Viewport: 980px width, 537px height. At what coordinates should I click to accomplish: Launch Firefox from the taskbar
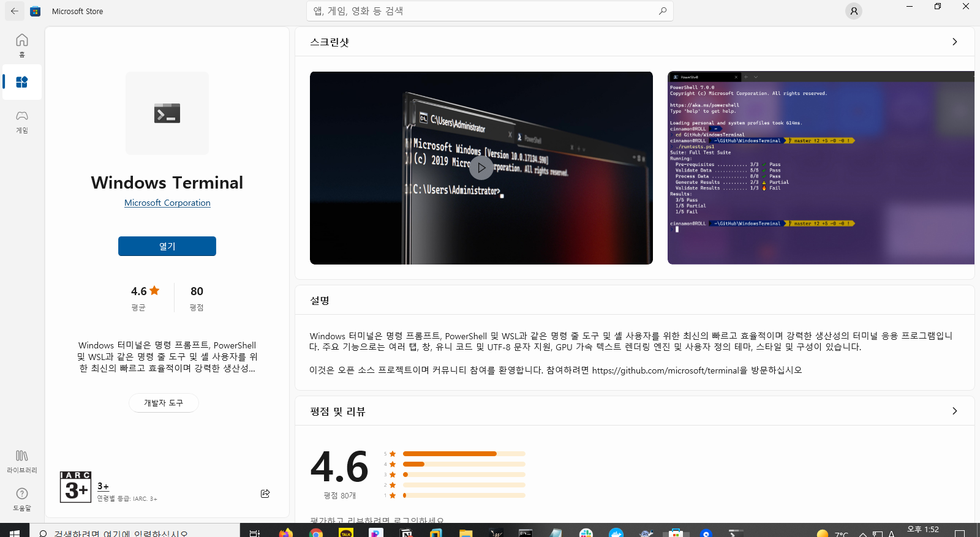point(285,533)
